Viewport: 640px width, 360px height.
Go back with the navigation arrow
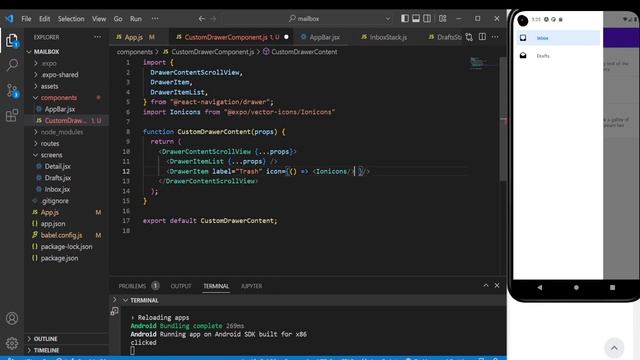(202, 19)
